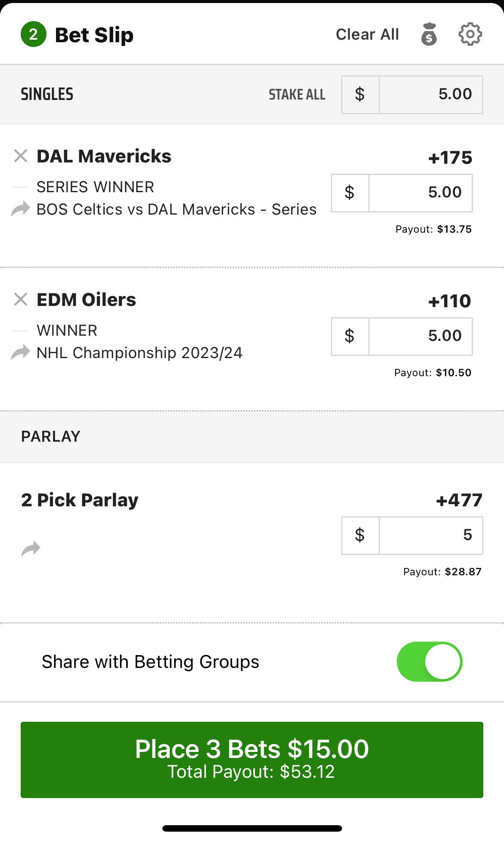Open BOS Celtics vs DAL Mavericks series
Image resolution: width=504 pixels, height=842 pixels.
[176, 209]
